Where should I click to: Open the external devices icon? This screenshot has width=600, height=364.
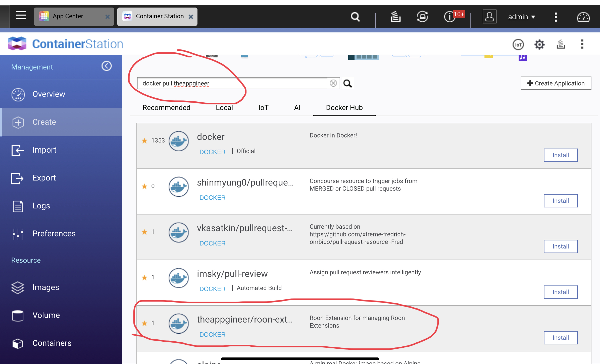tap(422, 17)
